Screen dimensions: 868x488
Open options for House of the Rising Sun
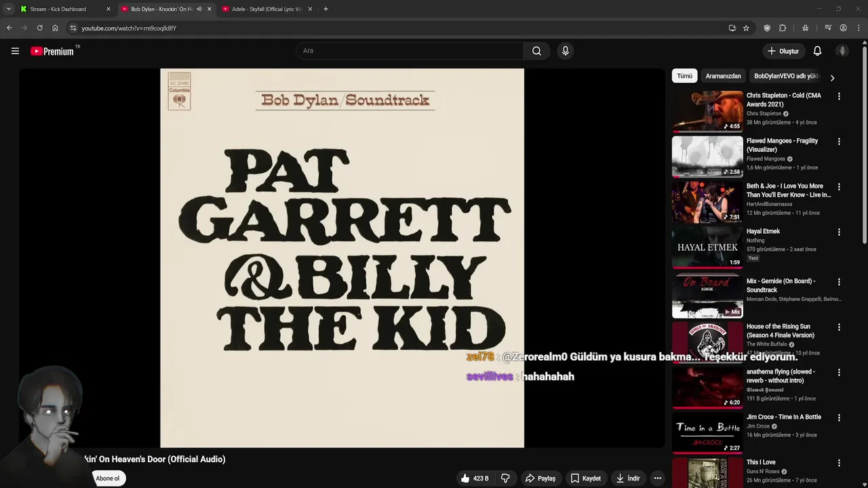pyautogui.click(x=839, y=327)
